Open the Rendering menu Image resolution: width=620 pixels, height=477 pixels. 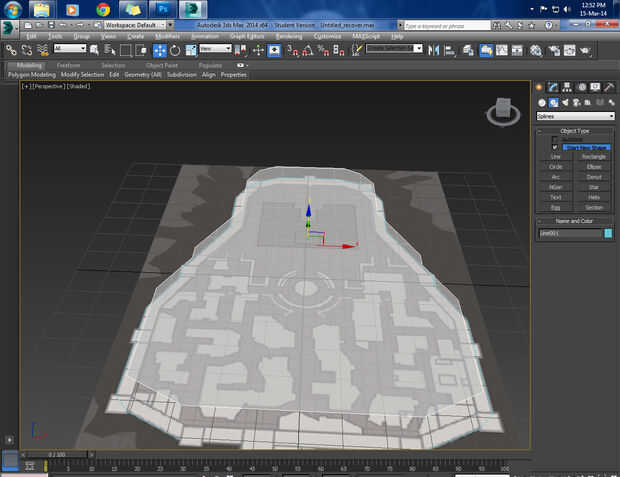pos(288,36)
